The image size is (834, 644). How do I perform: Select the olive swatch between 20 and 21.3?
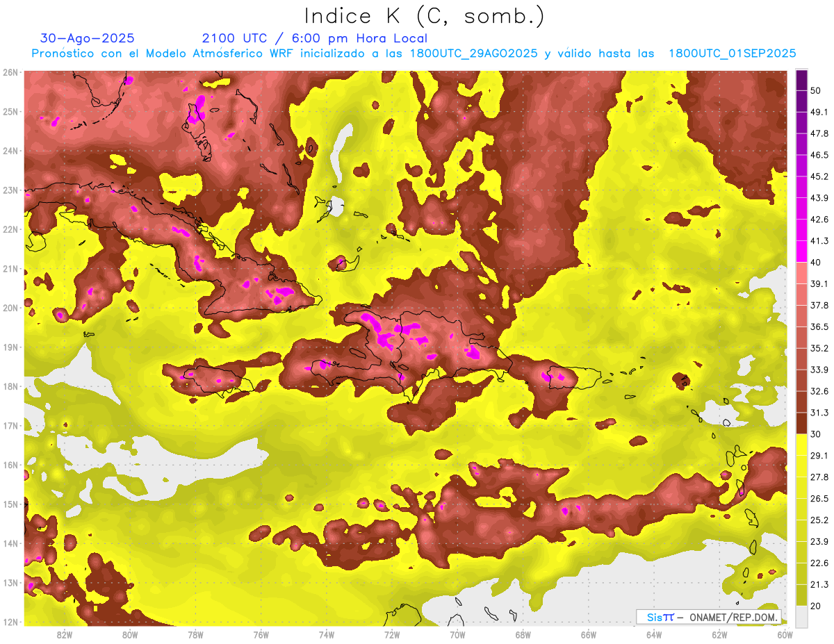pyautogui.click(x=802, y=595)
